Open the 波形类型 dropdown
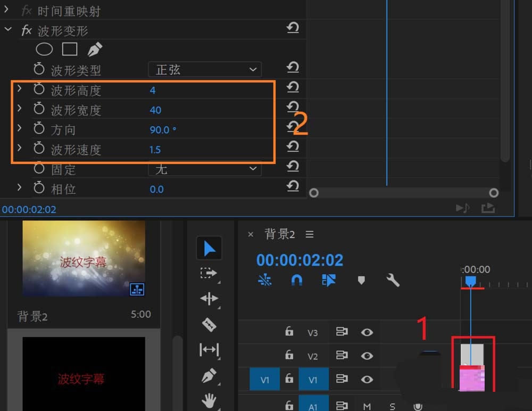 tap(205, 69)
